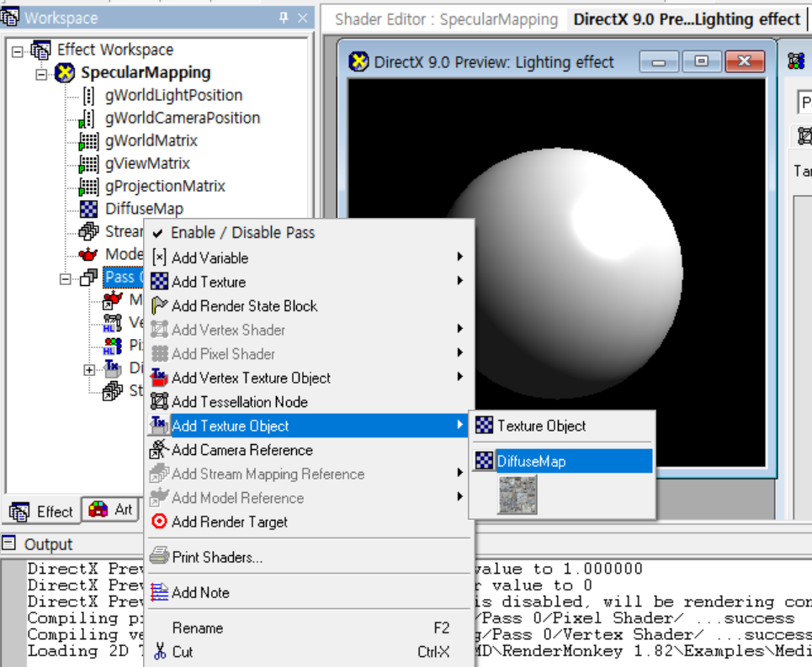Screen dimensions: 812x667
Task: Click the texture object Tx tree icon
Action: coord(113,368)
